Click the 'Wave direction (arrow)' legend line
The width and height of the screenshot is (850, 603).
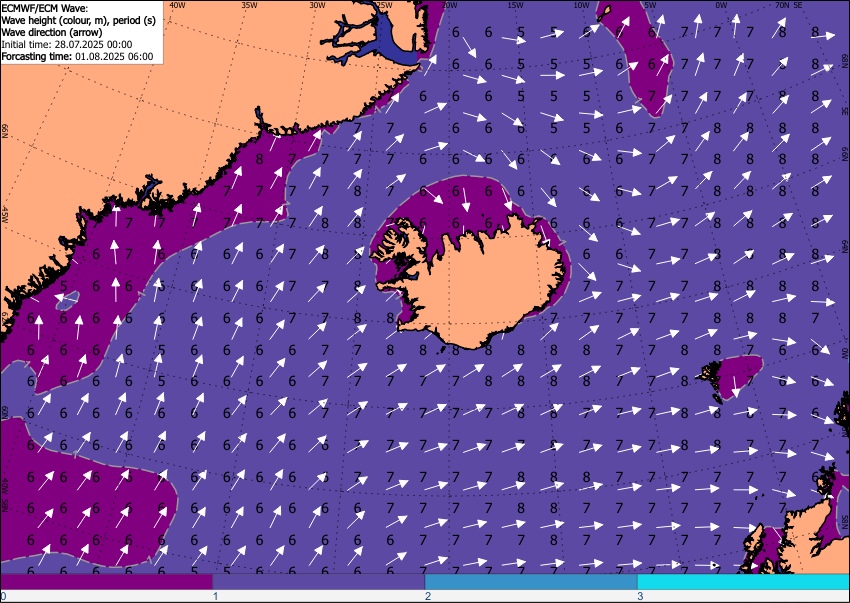[x=52, y=32]
